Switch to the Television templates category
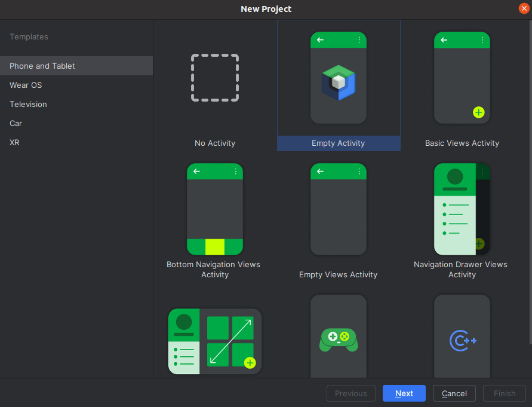The image size is (532, 407). pos(28,104)
